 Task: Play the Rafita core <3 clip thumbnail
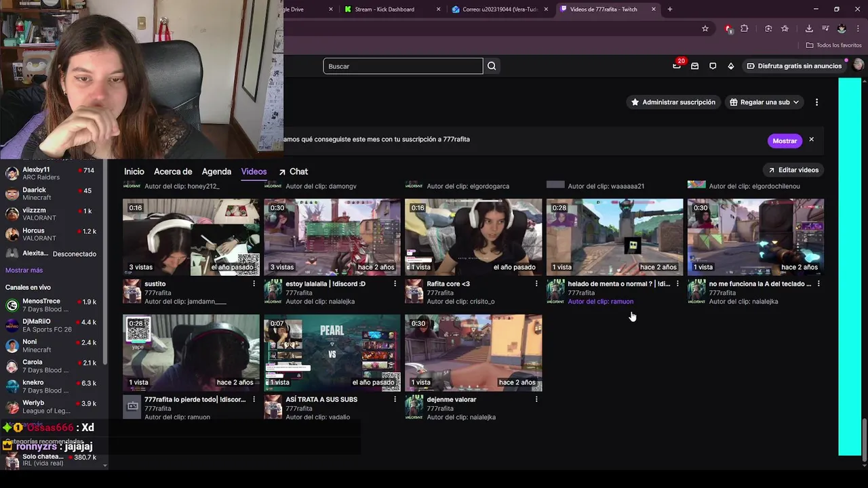coord(473,237)
